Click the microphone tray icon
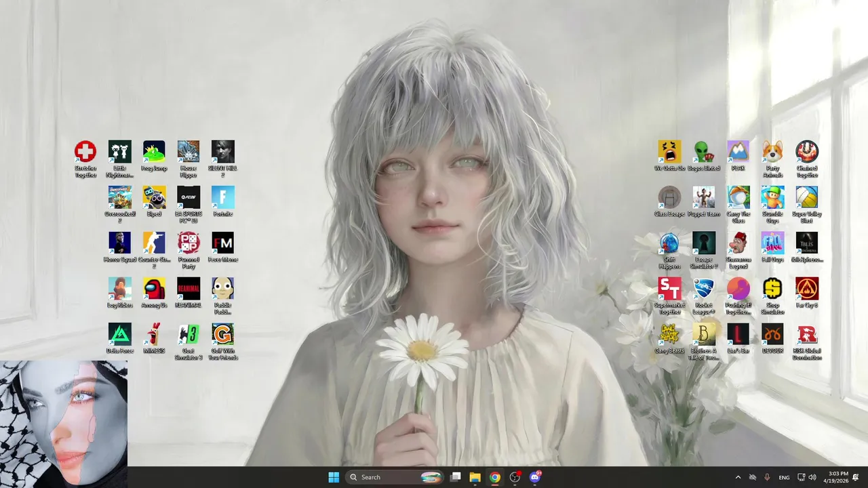868x488 pixels. (768, 477)
